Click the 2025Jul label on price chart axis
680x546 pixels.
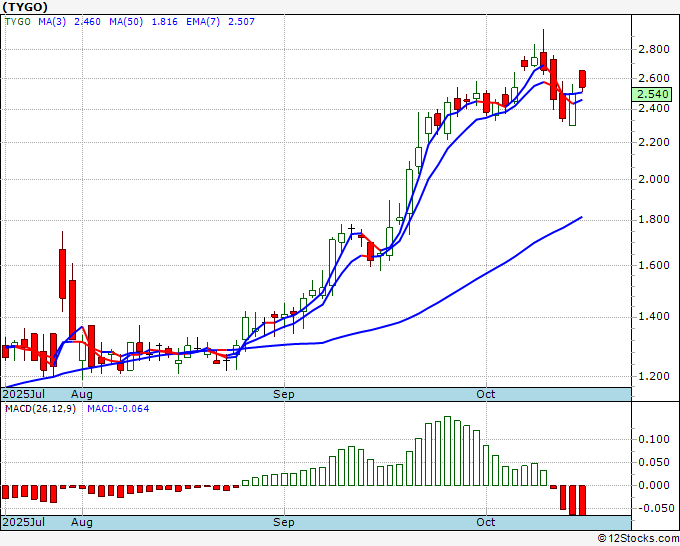pyautogui.click(x=24, y=394)
